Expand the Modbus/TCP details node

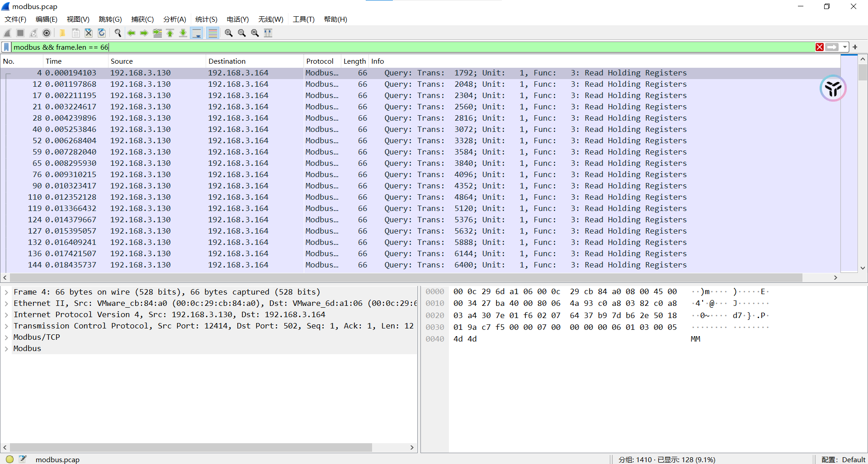(x=6, y=337)
